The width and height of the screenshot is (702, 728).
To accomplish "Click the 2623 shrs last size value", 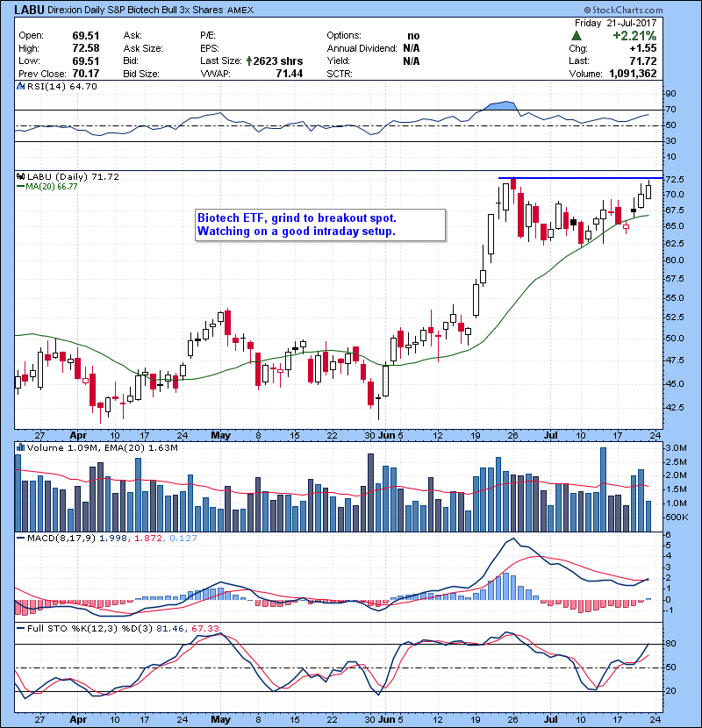I will [x=278, y=61].
